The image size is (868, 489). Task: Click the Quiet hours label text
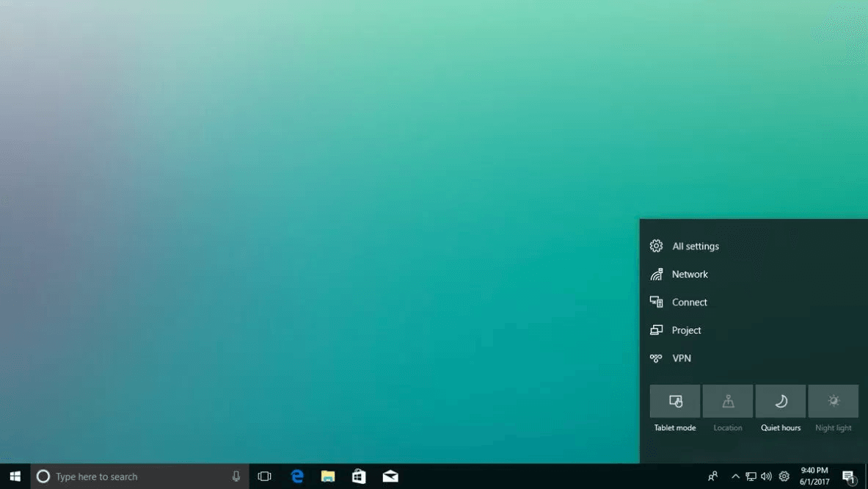781,427
